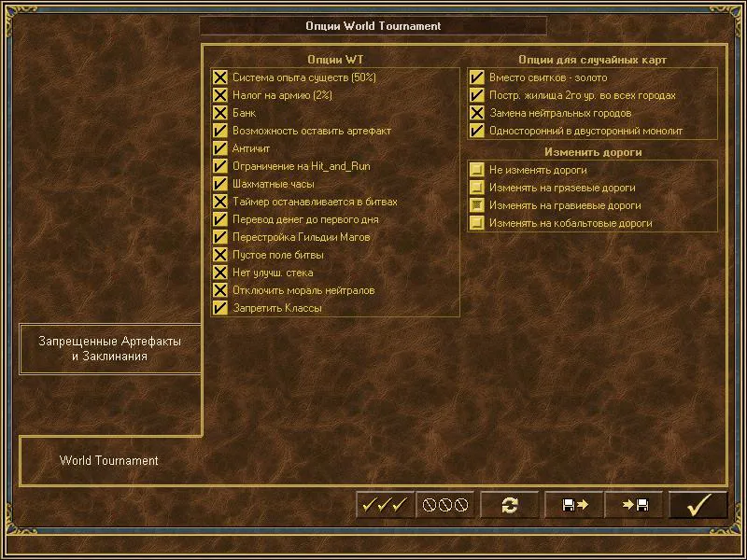Click the uncheck-all triple circle button
Screen dimensions: 747x560
(445, 505)
